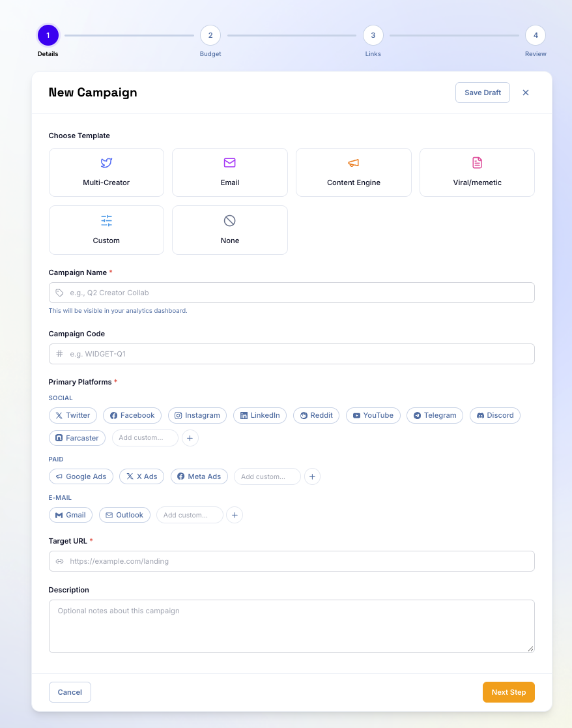This screenshot has height=728, width=572.
Task: Click the plus button for Paid platforms
Action: coord(312,476)
